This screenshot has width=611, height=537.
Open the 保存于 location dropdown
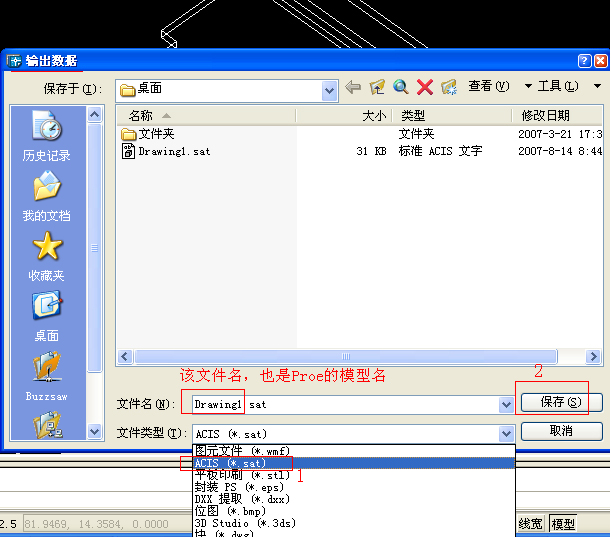329,91
